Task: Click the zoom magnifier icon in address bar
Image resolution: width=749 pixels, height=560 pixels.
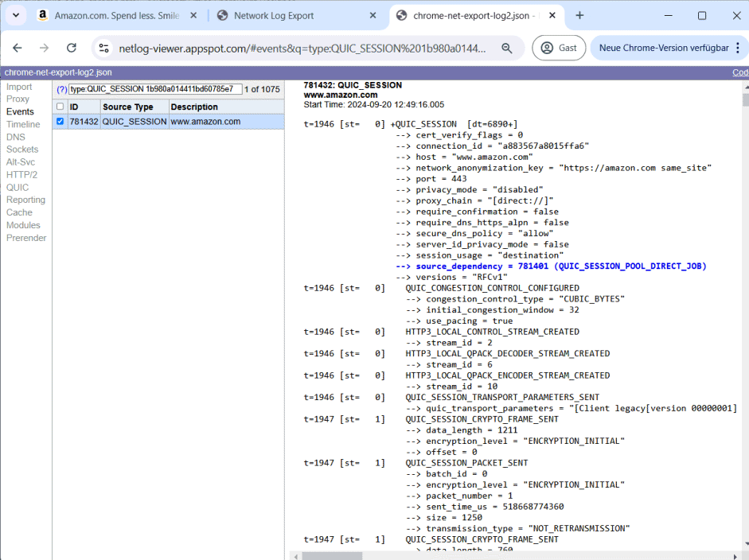Action: (507, 48)
